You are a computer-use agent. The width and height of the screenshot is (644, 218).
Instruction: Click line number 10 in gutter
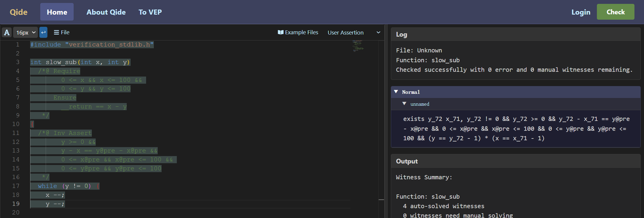[x=16, y=124]
